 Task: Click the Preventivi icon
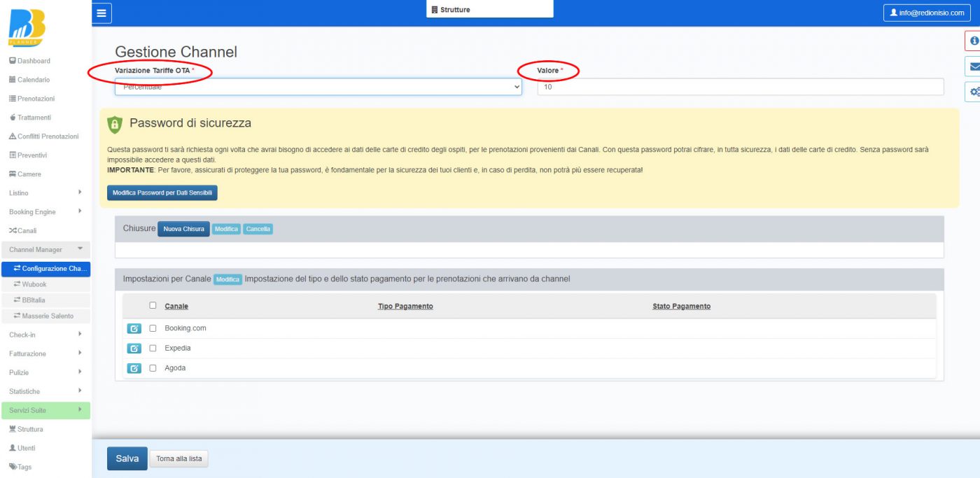[x=13, y=155]
